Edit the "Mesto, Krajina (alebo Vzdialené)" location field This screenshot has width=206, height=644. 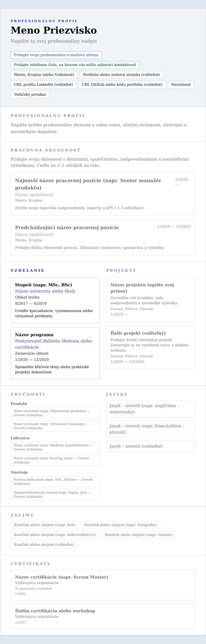pos(44,75)
